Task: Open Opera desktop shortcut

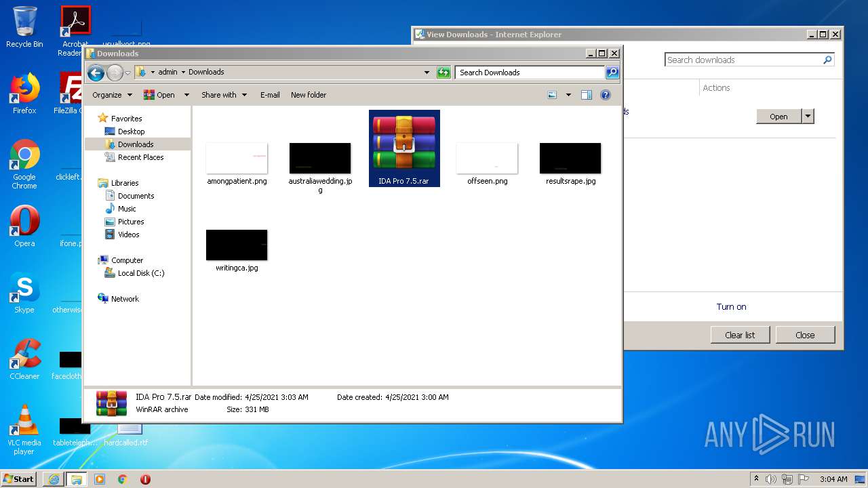Action: pos(24,226)
